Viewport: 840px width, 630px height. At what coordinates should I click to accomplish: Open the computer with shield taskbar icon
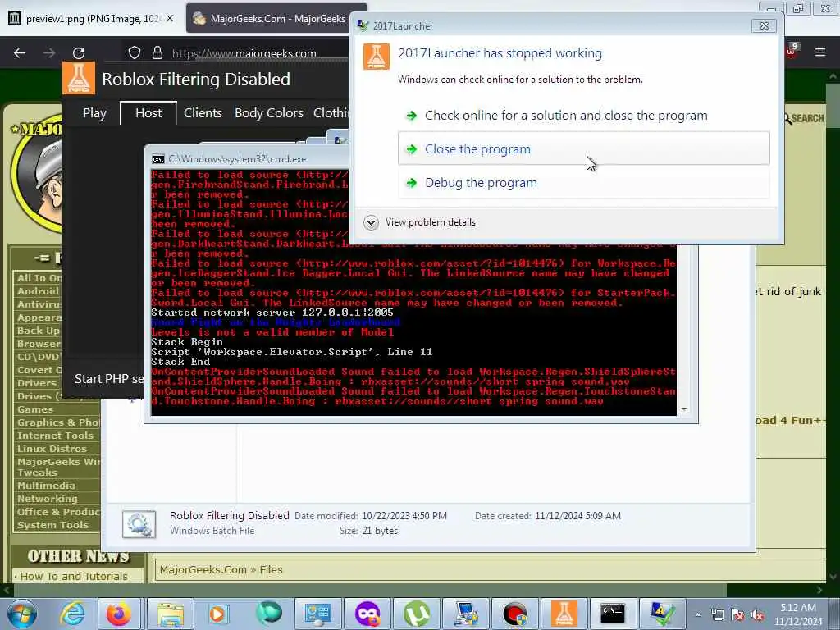coord(466,614)
